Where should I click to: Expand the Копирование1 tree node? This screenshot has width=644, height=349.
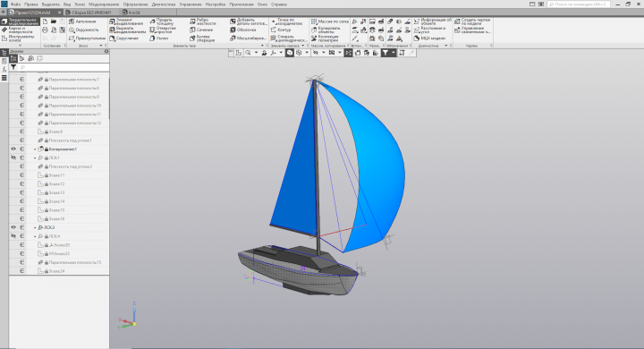[35, 149]
